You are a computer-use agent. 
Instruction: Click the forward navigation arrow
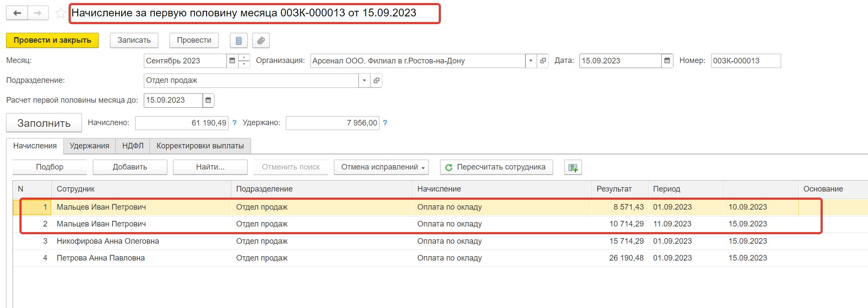point(38,13)
